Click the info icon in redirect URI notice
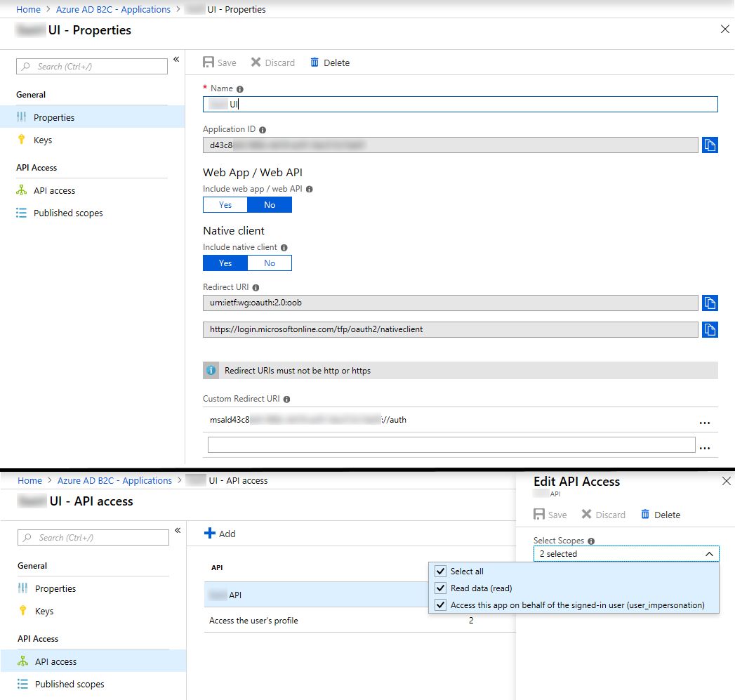 211,371
